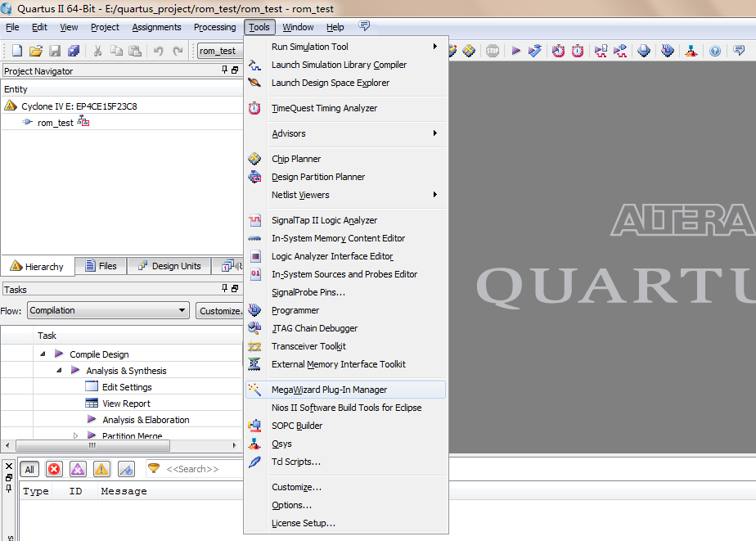Screen dimensions: 756x541
Task: Expand the Partition Merge task node
Action: [76, 435]
